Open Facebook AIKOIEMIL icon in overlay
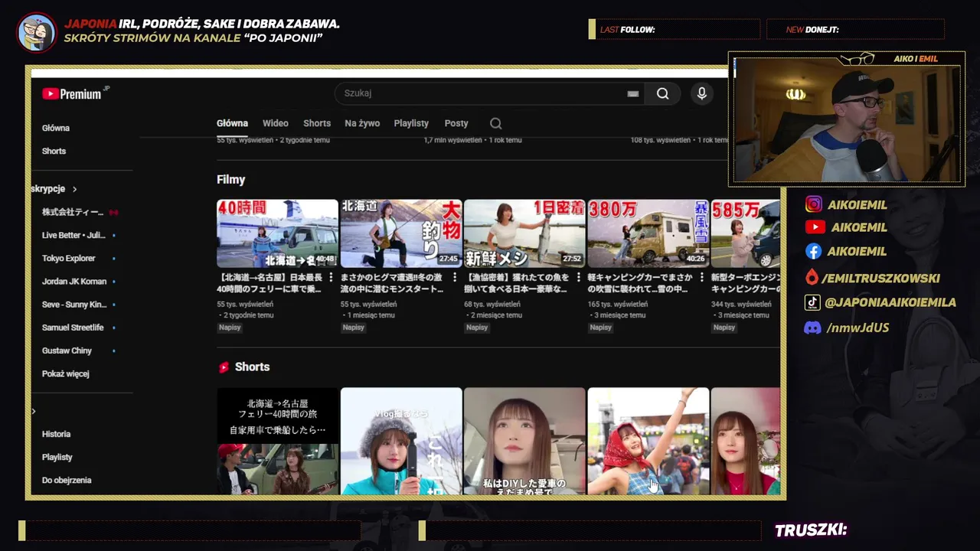980x551 pixels. tap(813, 251)
